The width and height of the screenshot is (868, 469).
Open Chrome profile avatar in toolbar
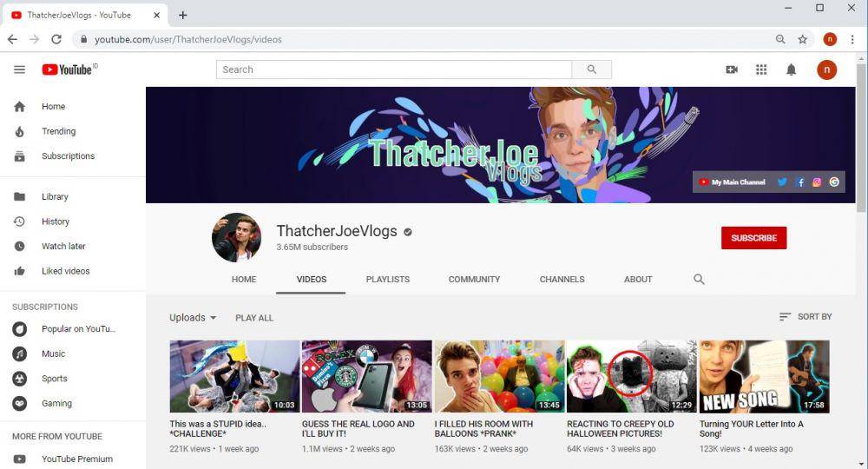830,39
